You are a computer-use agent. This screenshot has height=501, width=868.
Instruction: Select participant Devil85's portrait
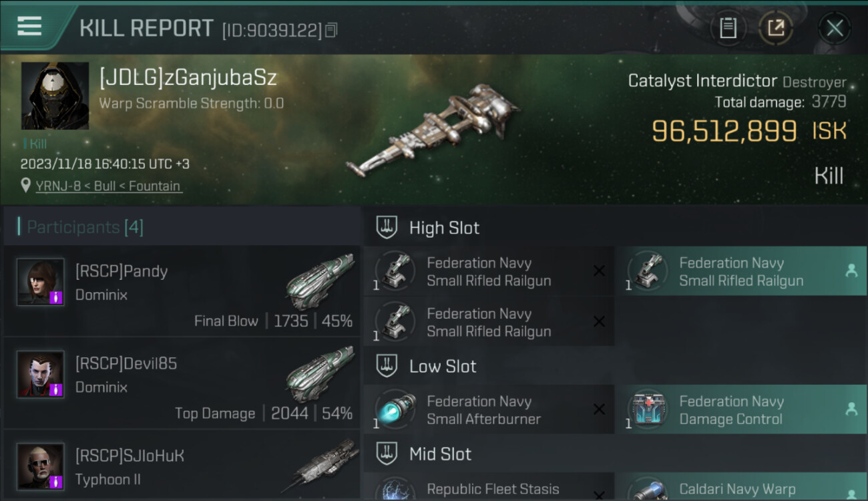pos(41,374)
